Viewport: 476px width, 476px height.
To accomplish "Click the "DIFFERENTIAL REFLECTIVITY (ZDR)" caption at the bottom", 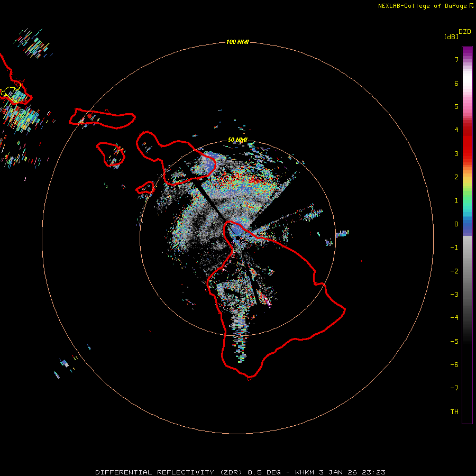I will click(x=169, y=472).
